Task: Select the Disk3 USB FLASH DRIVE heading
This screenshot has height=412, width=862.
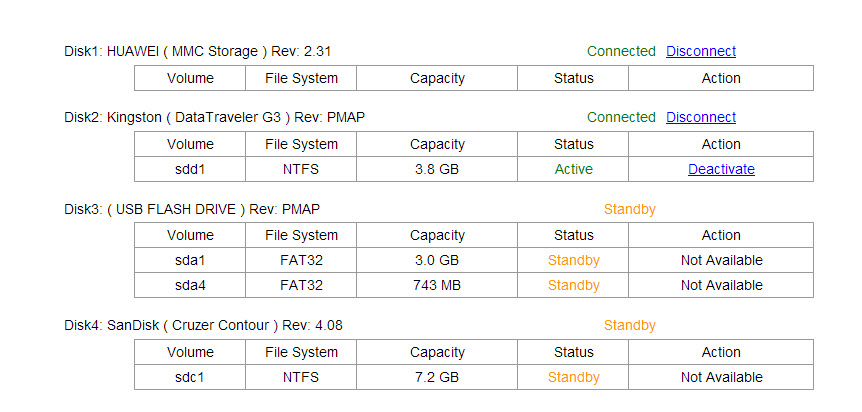Action: [x=192, y=209]
